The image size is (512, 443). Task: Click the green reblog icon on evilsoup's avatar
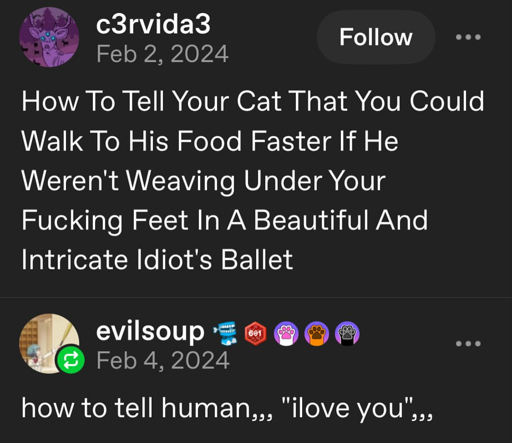70,360
